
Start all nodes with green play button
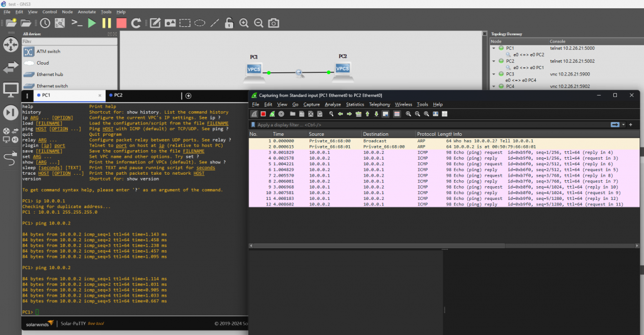click(x=92, y=23)
